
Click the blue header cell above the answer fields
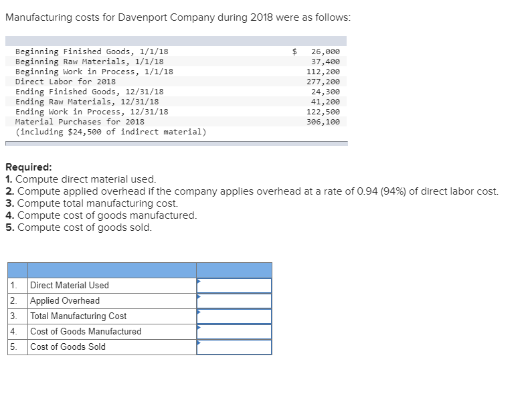[x=234, y=270]
